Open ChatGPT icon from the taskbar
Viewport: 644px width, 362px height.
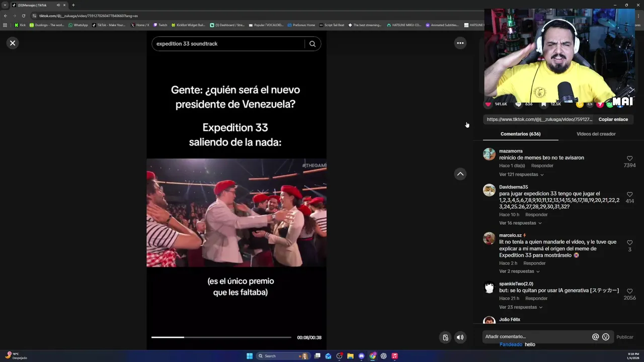click(383, 356)
